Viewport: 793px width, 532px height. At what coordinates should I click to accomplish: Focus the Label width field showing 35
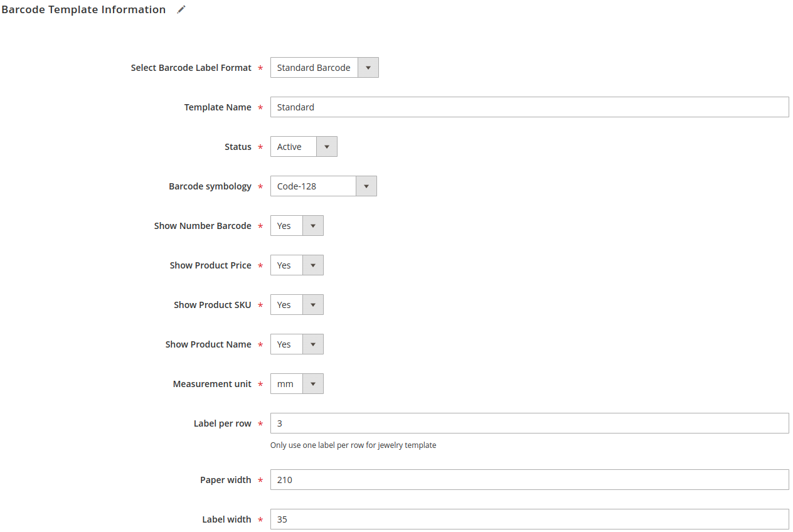point(530,519)
